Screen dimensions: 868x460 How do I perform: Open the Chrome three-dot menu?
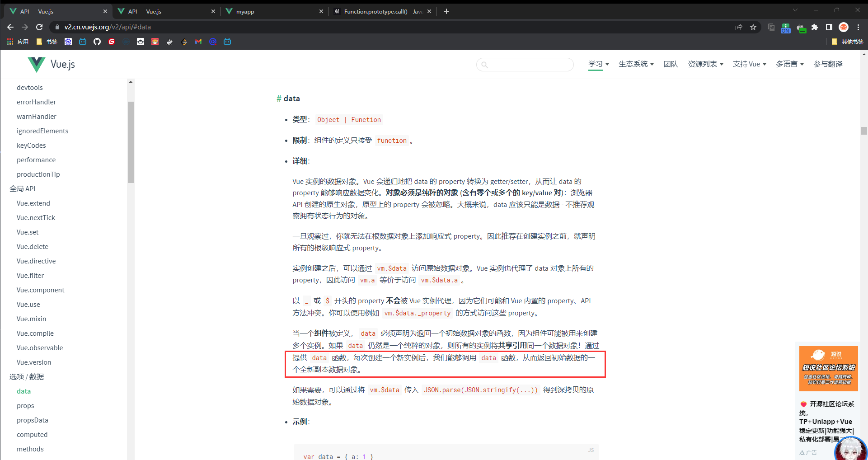[858, 27]
